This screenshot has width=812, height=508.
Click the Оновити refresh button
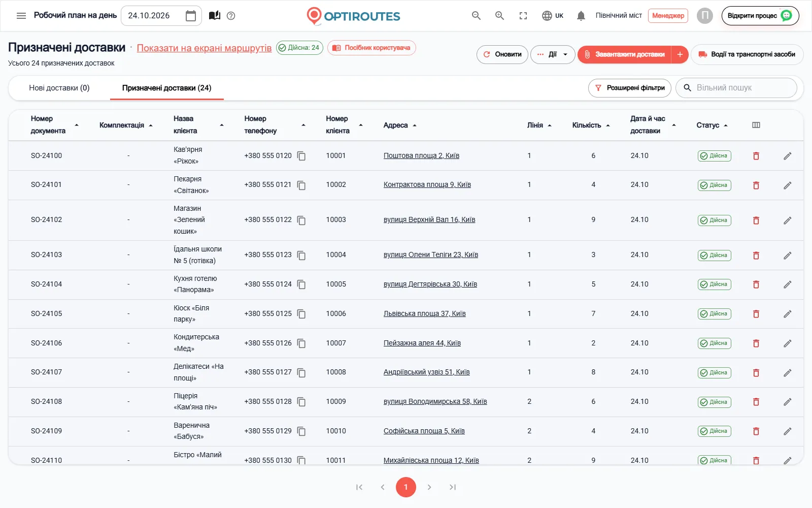point(502,54)
